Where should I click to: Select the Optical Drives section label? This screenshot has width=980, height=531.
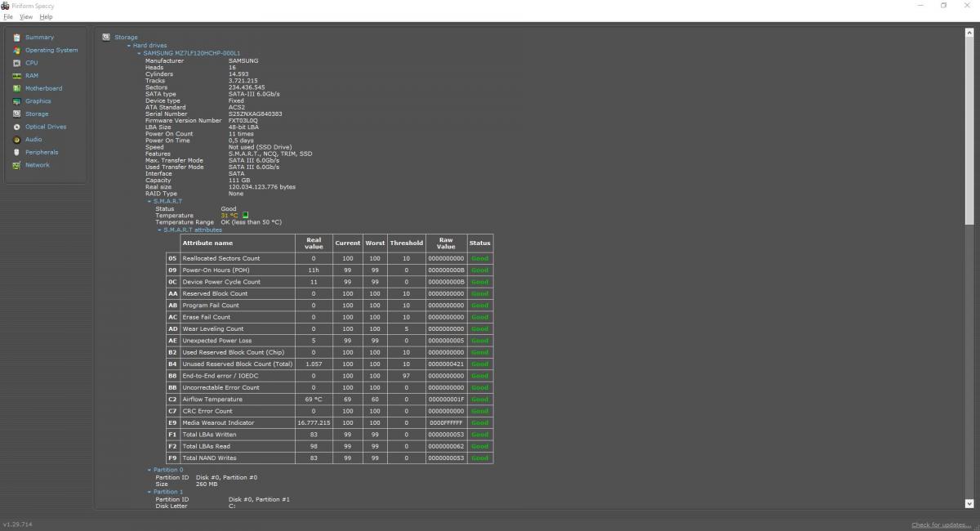46,127
